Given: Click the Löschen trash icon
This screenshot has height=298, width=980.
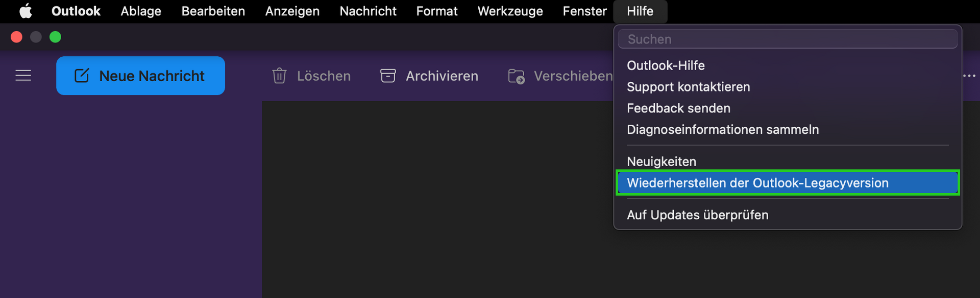Looking at the screenshot, I should point(279,76).
